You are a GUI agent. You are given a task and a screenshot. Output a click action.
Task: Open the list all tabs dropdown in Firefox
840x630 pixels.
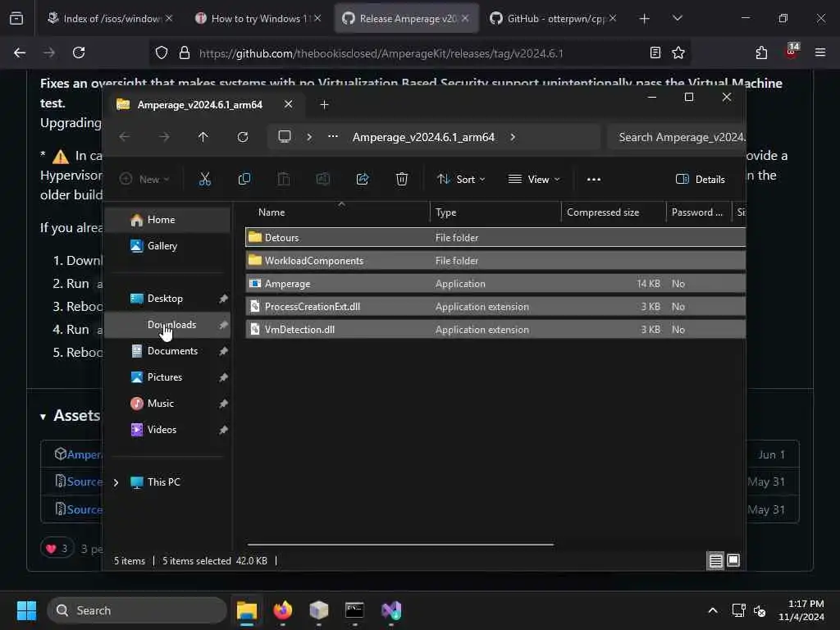[x=678, y=18]
